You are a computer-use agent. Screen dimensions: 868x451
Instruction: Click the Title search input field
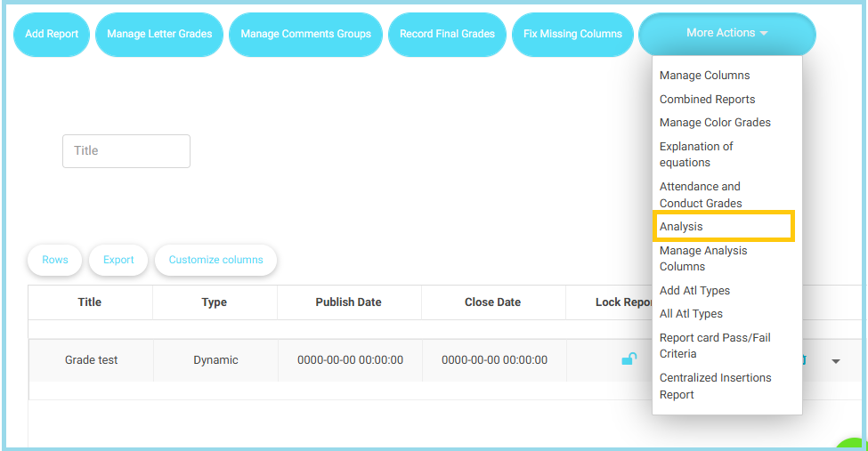click(126, 151)
